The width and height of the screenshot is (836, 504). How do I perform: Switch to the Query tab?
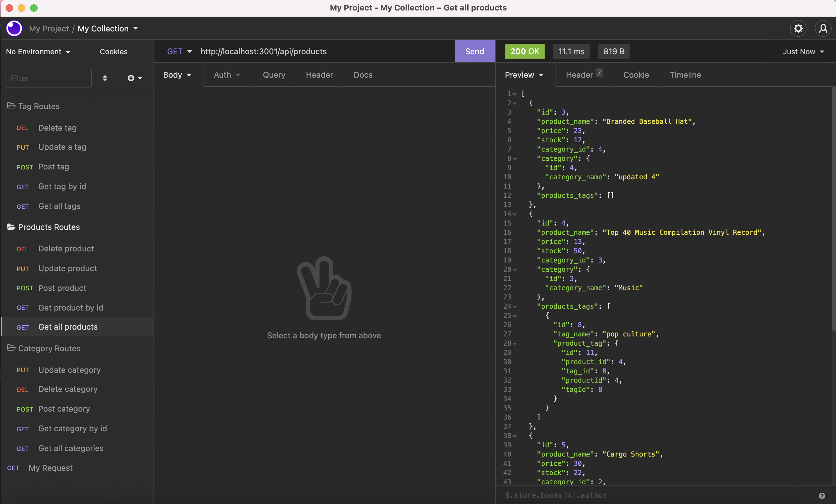[274, 75]
